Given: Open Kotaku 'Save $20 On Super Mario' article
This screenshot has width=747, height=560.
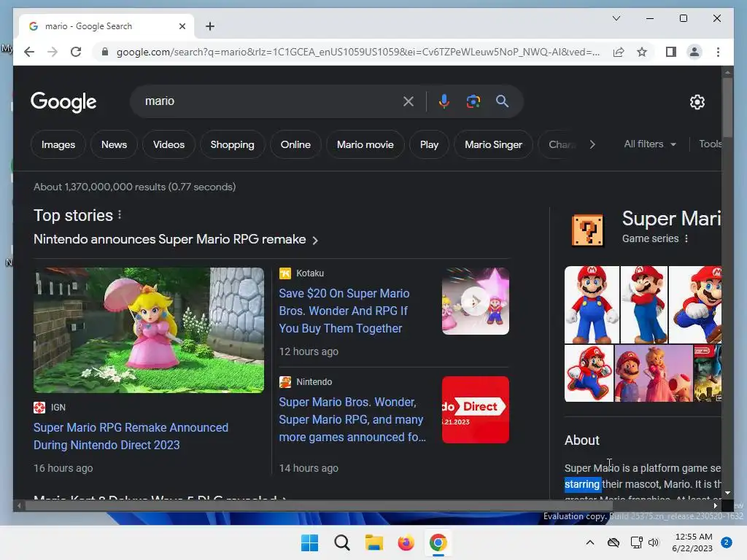Looking at the screenshot, I should click(x=344, y=311).
